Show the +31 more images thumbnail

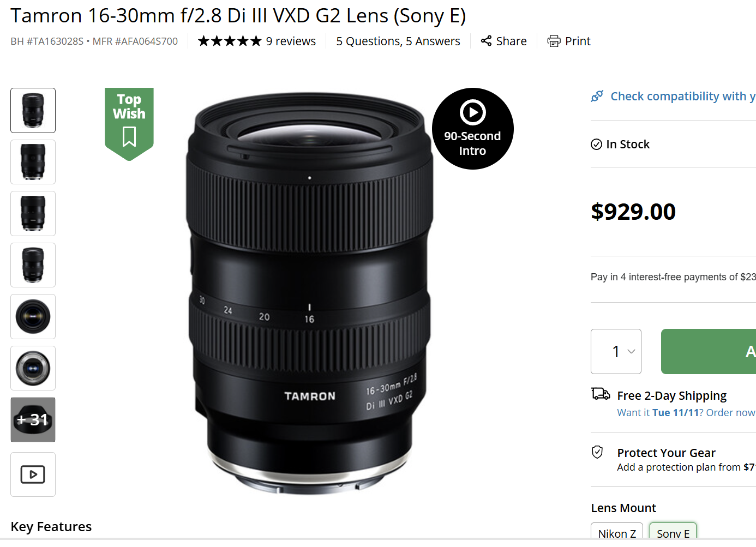pos(33,419)
